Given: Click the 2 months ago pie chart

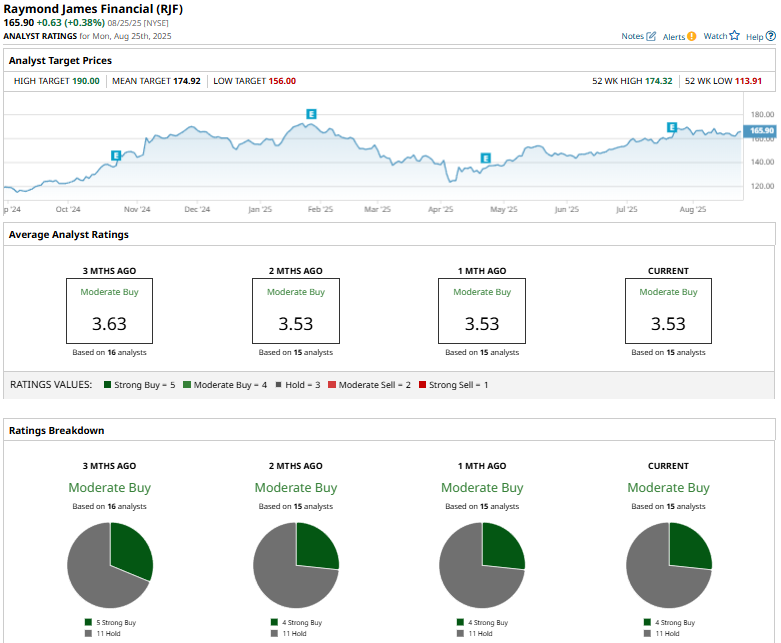Looking at the screenshot, I should pyautogui.click(x=296, y=565).
